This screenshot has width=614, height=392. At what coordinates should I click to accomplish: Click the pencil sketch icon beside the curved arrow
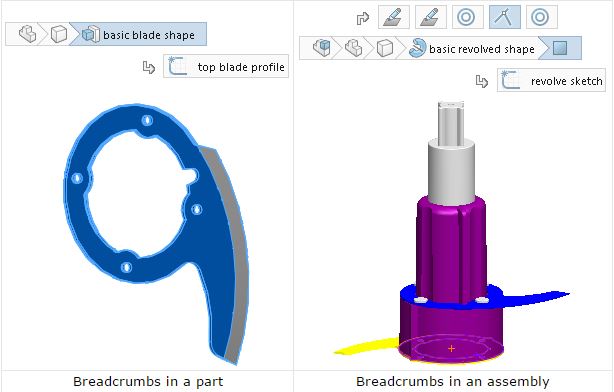(394, 17)
